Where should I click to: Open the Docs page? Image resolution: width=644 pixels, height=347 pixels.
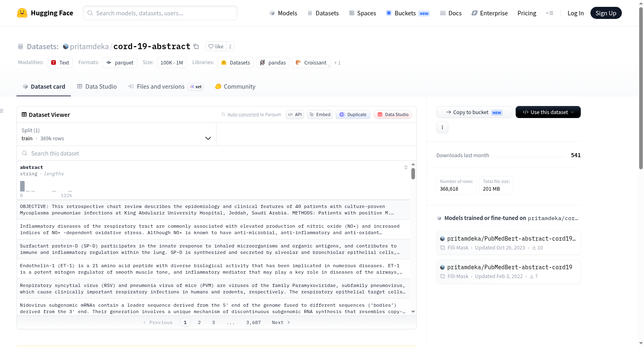click(450, 13)
